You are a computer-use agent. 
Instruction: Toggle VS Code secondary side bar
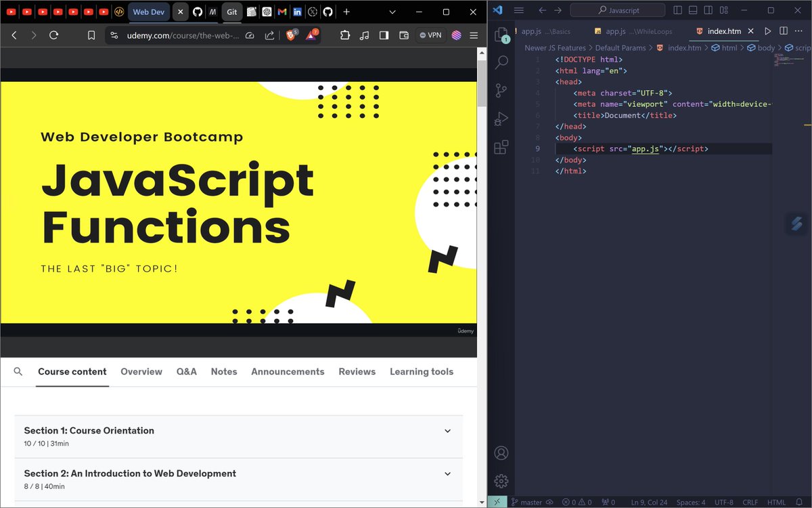(708, 10)
